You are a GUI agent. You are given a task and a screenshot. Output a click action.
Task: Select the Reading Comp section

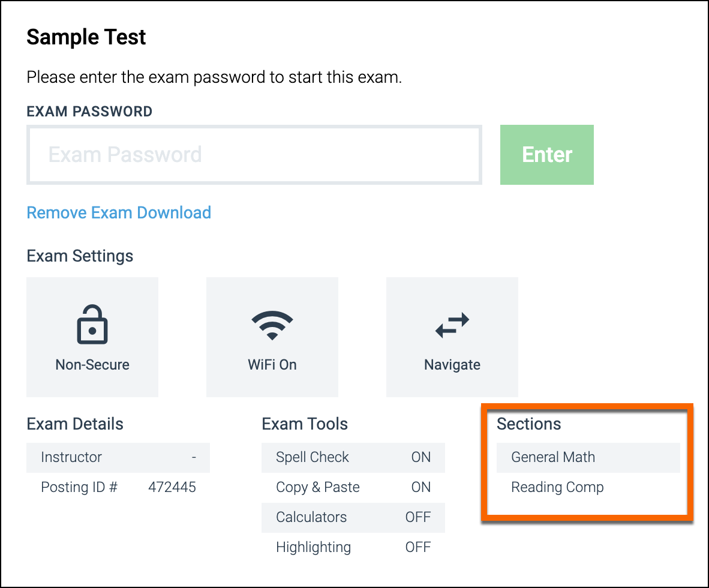pos(588,487)
